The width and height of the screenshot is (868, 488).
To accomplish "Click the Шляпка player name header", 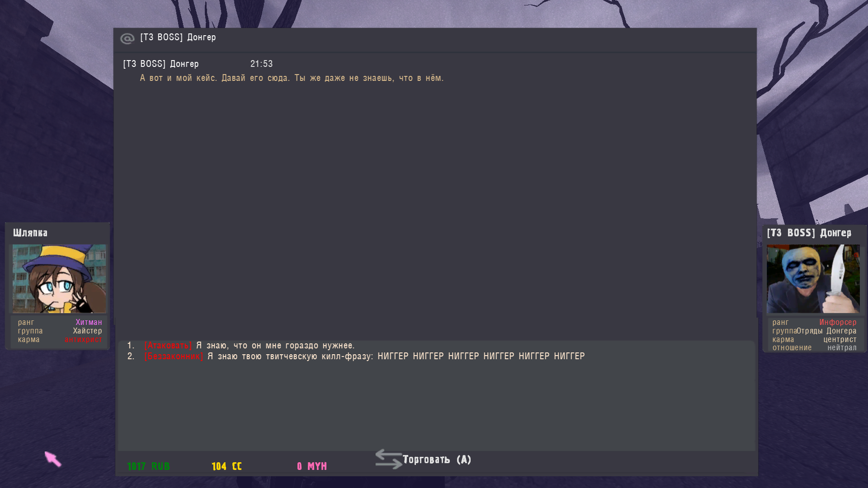I will coord(30,233).
